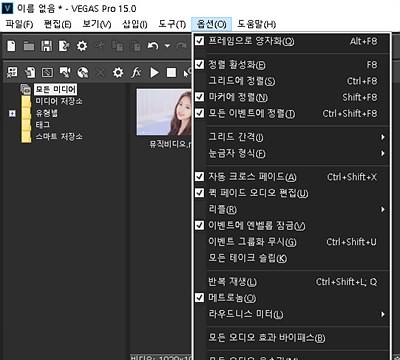
Task: Open media properties gear in Project Media
Action: point(118,72)
